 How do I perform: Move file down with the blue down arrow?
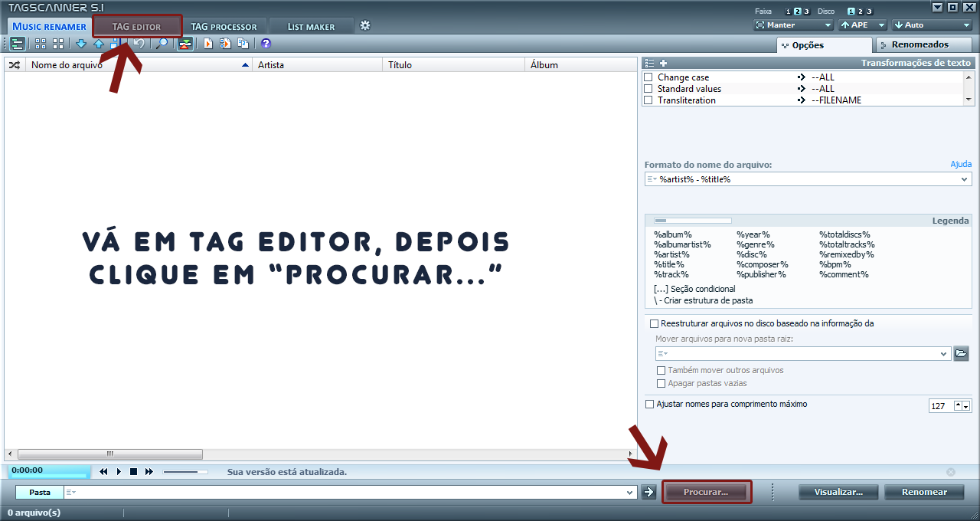tap(80, 44)
